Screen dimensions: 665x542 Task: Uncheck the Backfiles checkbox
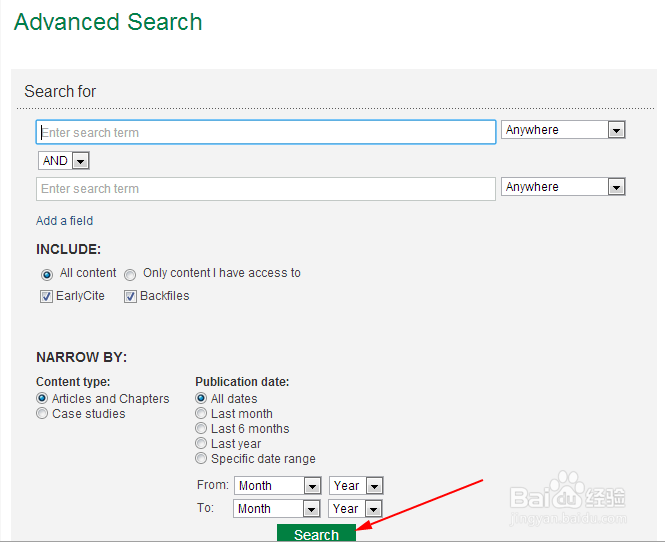(x=130, y=296)
